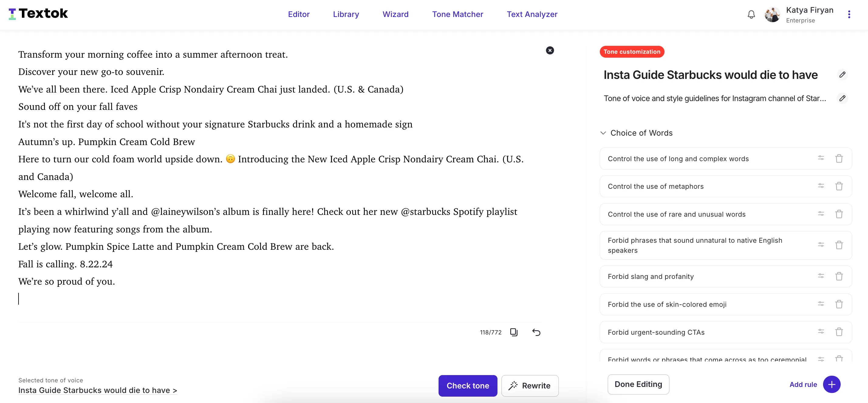The width and height of the screenshot is (868, 403).
Task: Click the line 'Welcome fall, welcome all.'
Action: (x=76, y=194)
